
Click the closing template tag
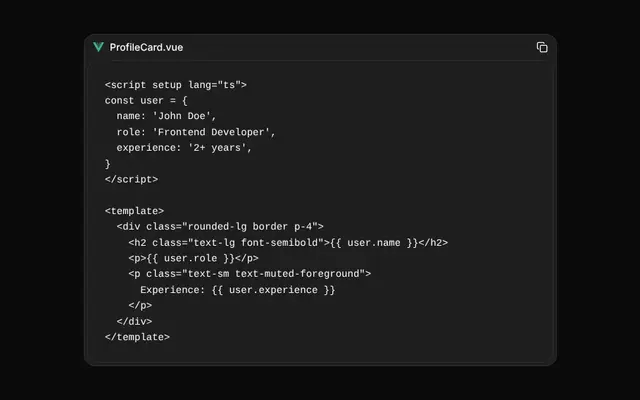click(137, 337)
